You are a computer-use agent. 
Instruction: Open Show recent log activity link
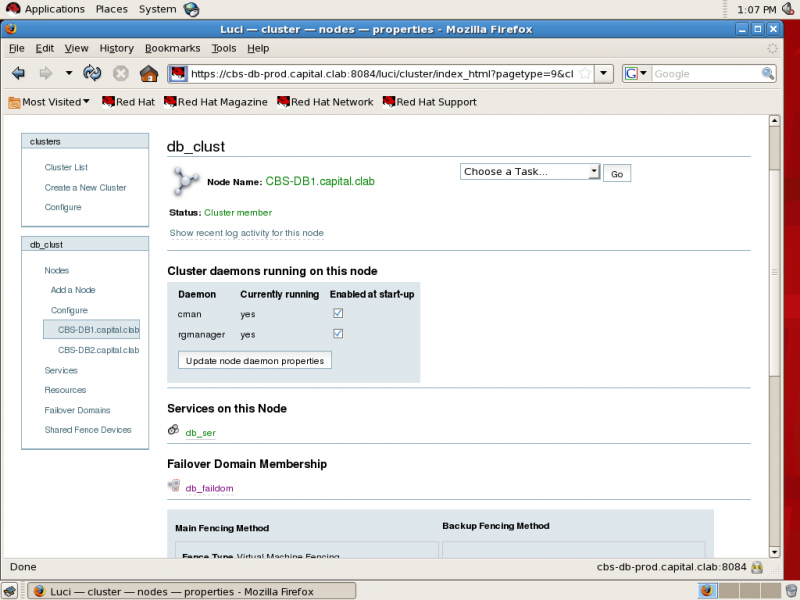(246, 233)
